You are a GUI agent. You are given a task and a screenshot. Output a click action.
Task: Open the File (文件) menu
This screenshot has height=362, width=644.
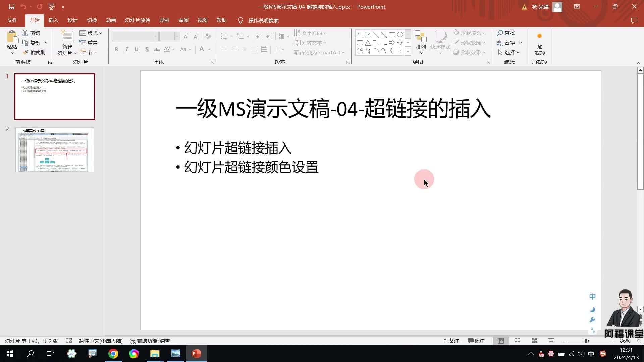(12, 20)
